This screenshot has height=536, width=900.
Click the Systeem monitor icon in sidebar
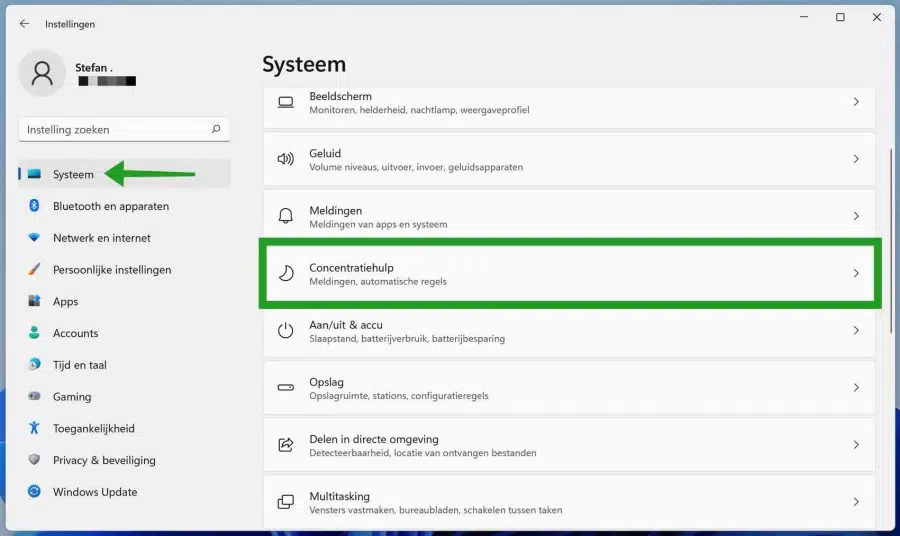pos(34,174)
